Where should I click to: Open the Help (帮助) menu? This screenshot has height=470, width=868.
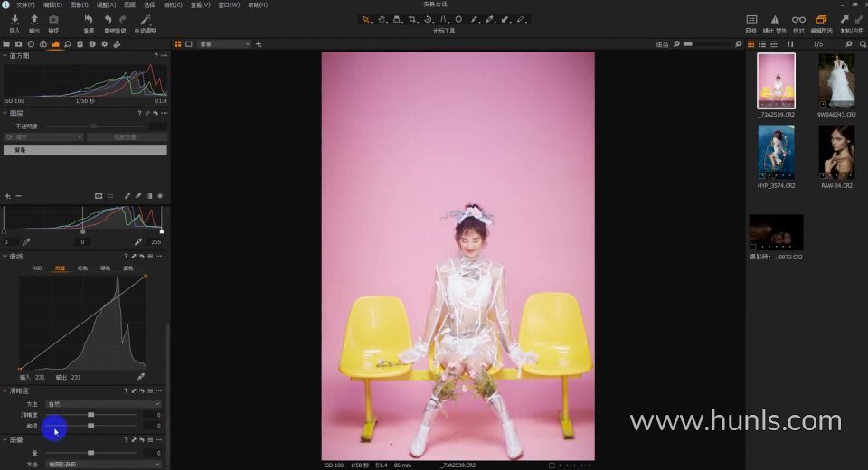[x=258, y=5]
